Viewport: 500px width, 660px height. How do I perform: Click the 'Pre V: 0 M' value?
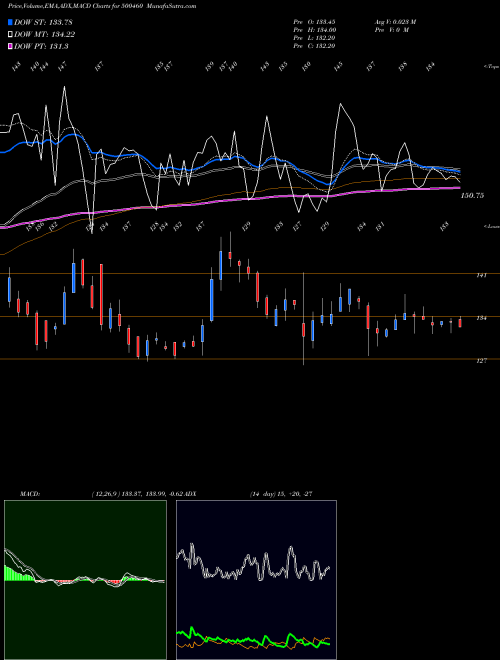point(391,30)
